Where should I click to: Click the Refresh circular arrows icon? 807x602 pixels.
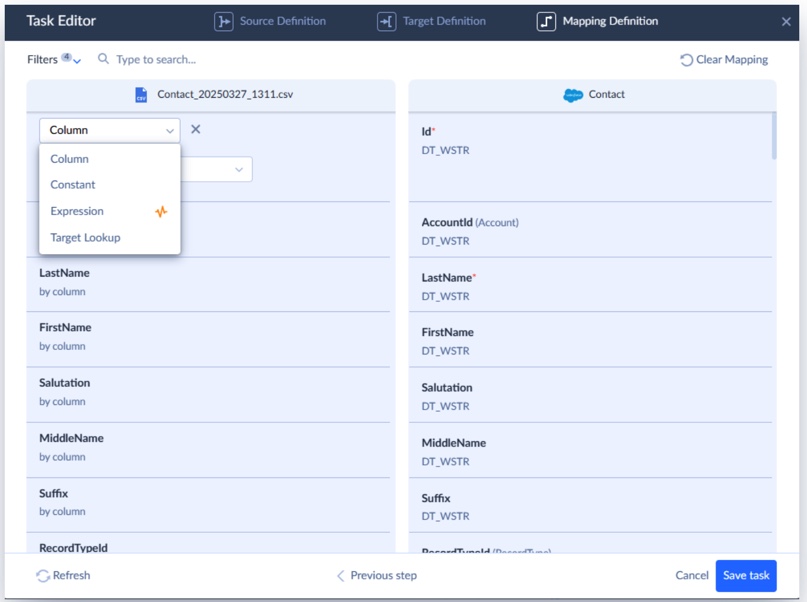tap(43, 576)
